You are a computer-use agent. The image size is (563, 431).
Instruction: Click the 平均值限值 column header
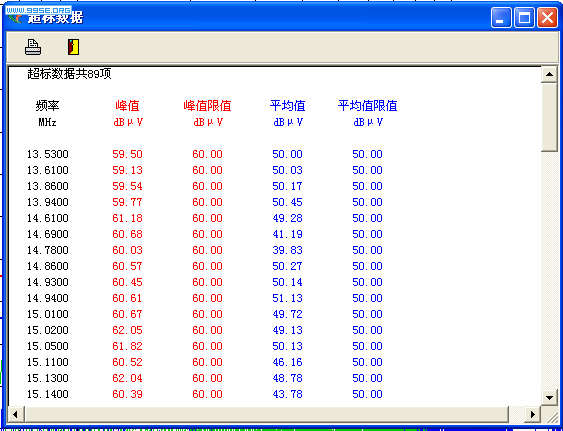coord(367,106)
